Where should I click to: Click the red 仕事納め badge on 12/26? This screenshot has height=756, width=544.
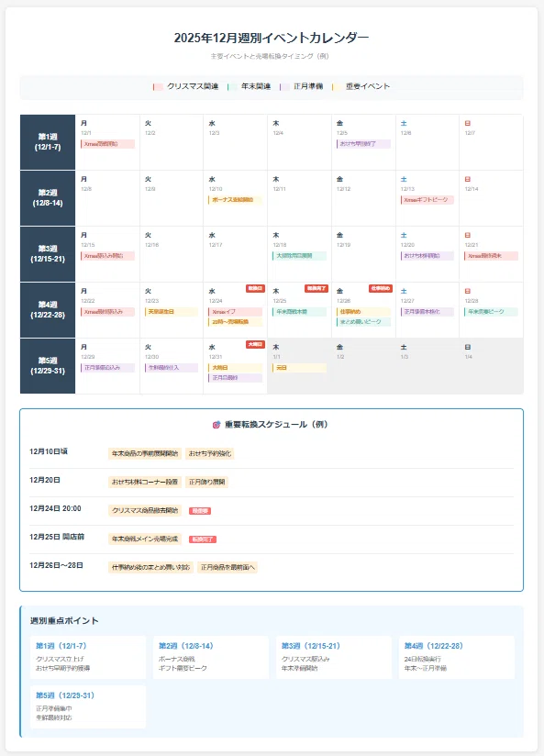381,288
